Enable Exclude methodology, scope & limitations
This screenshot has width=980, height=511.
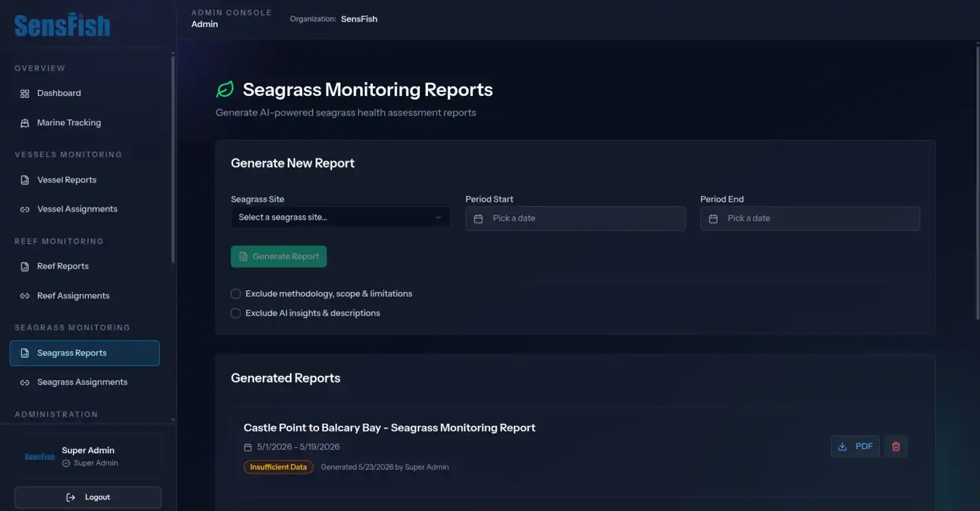[235, 294]
